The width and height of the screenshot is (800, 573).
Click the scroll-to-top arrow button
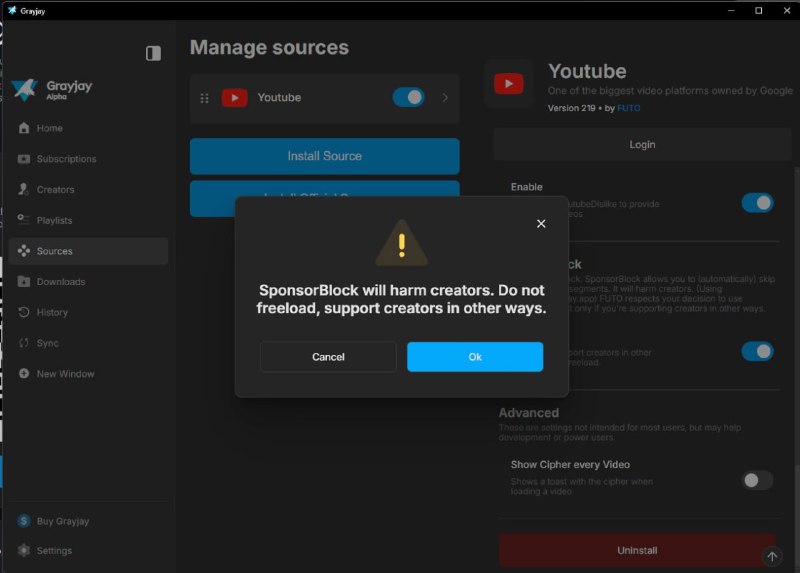click(x=772, y=556)
